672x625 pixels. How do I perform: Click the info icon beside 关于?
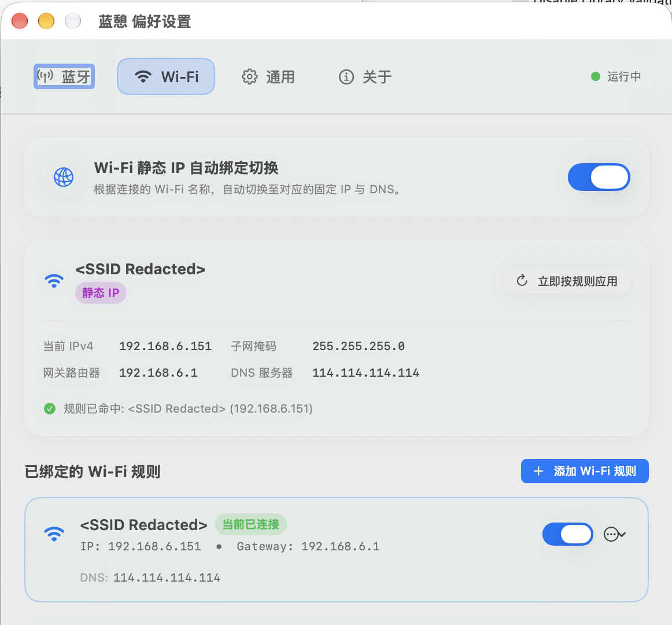(x=346, y=77)
